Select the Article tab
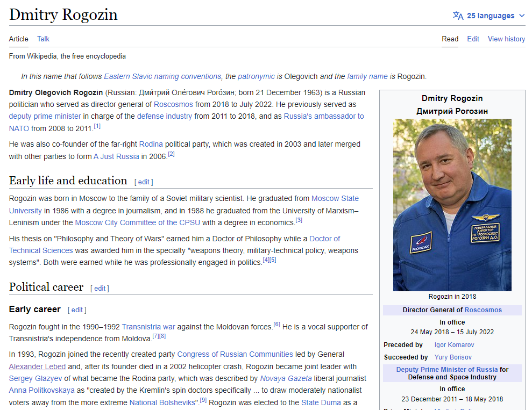 (19, 39)
